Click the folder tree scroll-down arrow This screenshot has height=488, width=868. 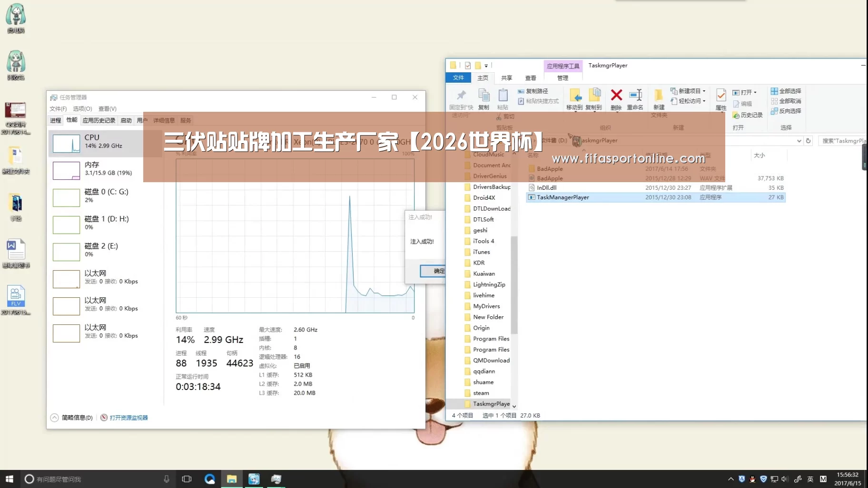click(514, 406)
